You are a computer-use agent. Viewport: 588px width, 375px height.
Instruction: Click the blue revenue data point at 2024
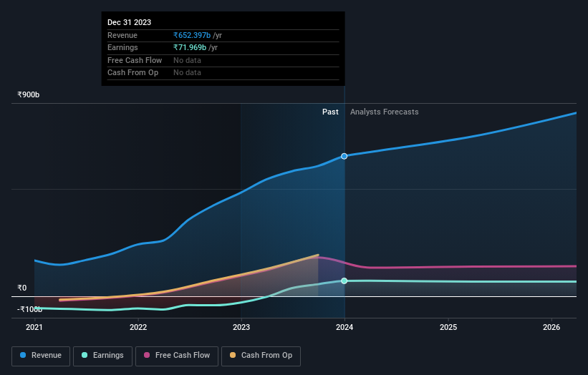pyautogui.click(x=344, y=156)
